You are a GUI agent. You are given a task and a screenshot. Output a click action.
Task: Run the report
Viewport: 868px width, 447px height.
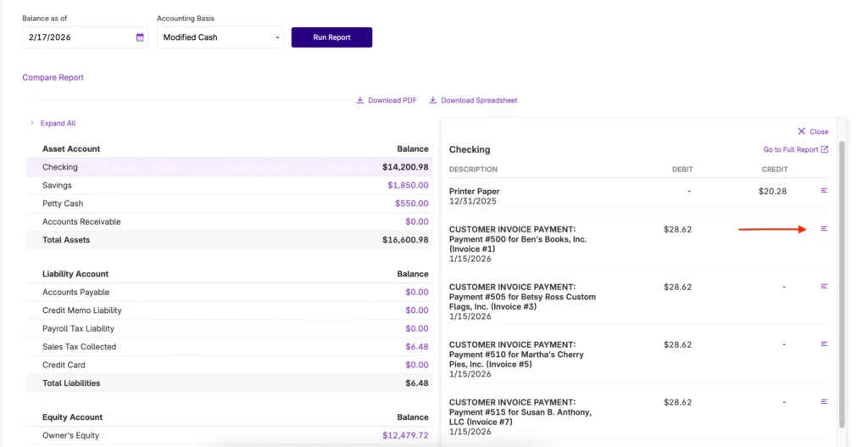tap(331, 37)
